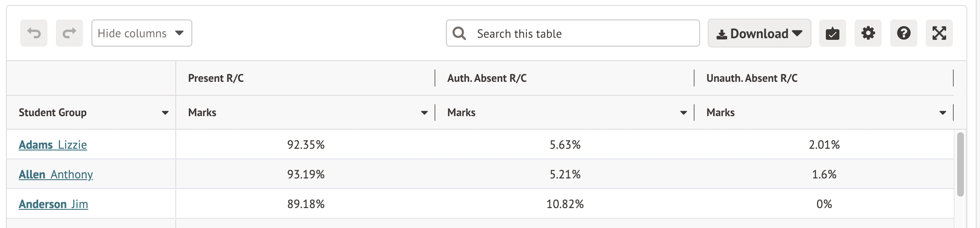Select the Present R/C column header
Screen dimensions: 980x228
tap(216, 78)
